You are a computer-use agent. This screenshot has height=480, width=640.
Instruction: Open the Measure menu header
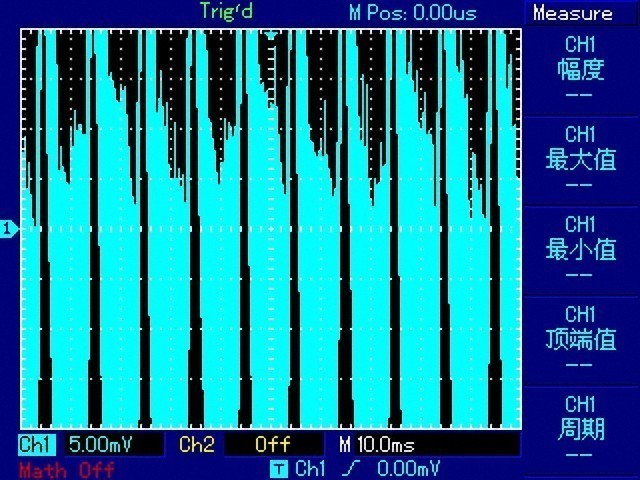coord(573,13)
